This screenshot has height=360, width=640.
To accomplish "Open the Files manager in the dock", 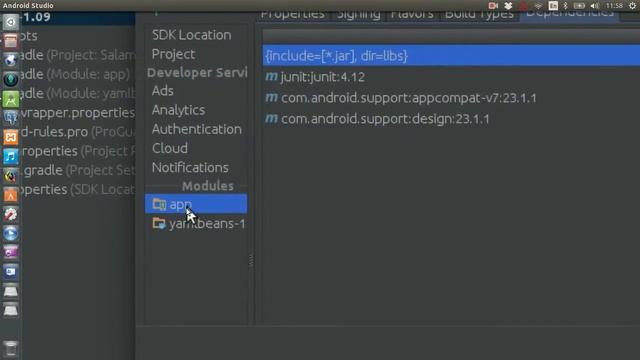I will click(11, 41).
